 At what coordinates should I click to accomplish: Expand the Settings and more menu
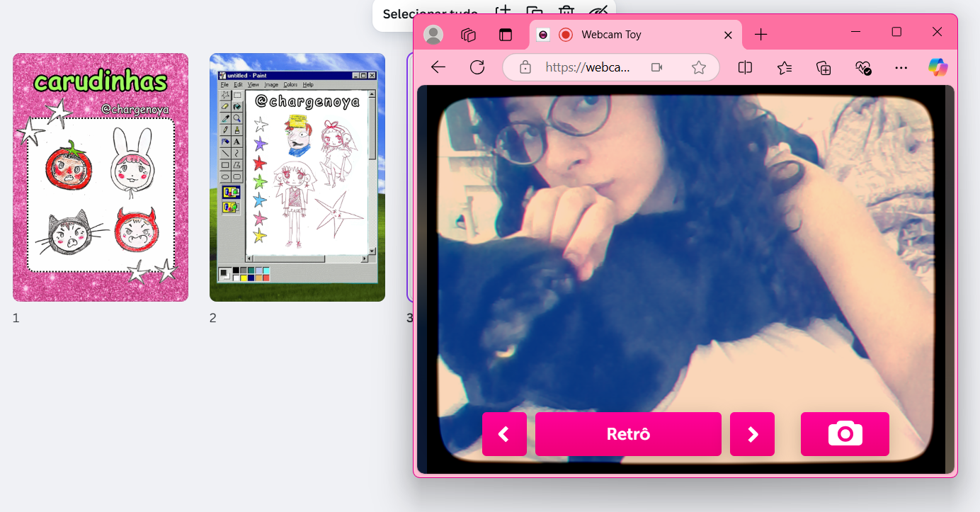coord(901,67)
